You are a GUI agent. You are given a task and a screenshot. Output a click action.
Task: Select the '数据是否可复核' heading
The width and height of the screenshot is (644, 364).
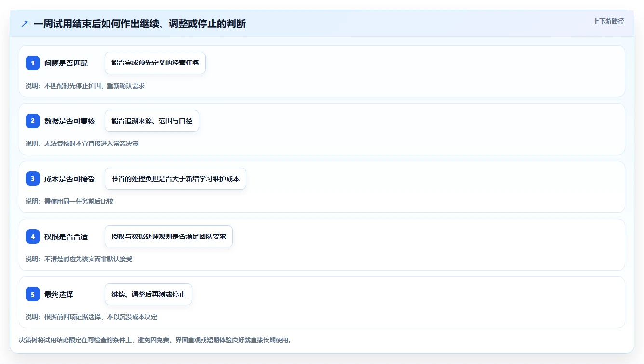point(70,121)
